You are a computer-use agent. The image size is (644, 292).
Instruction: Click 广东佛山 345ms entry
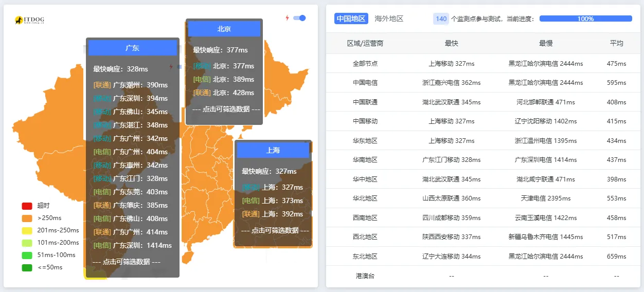pos(131,112)
